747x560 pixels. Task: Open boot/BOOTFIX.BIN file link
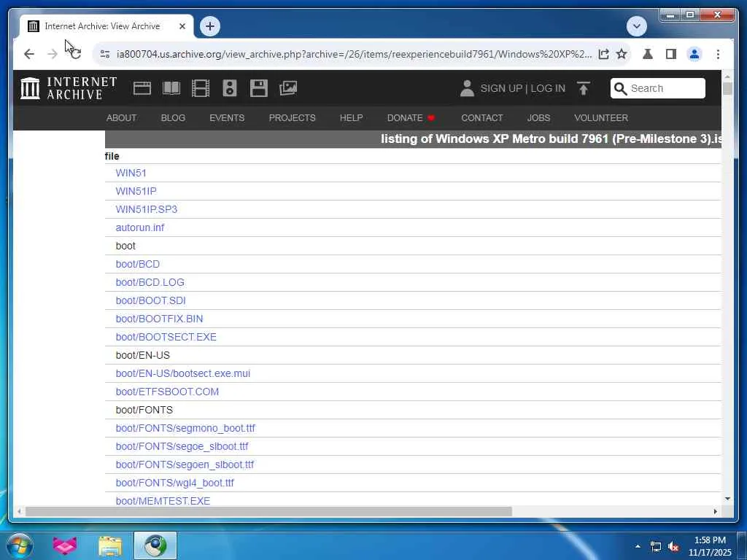[159, 319]
